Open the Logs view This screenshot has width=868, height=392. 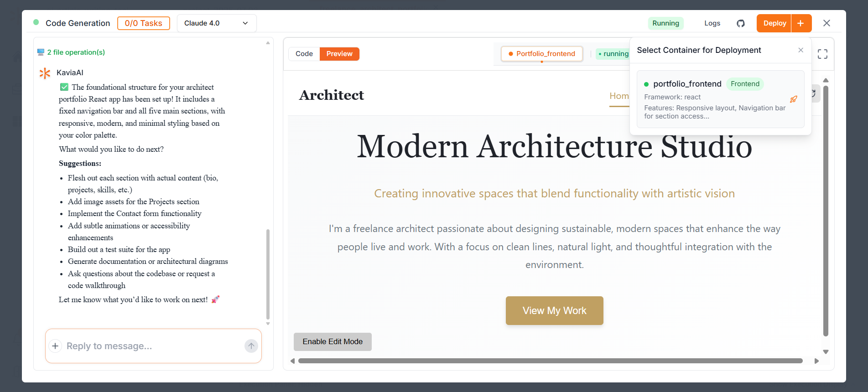point(712,23)
